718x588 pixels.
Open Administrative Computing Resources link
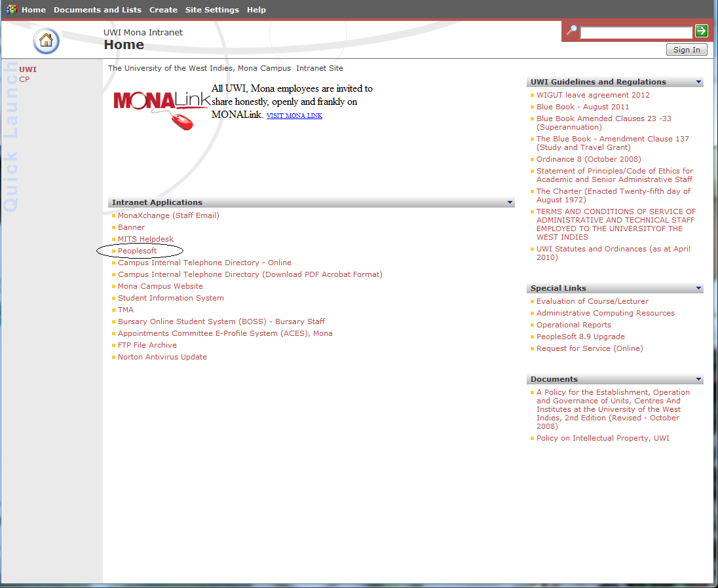[x=605, y=314]
